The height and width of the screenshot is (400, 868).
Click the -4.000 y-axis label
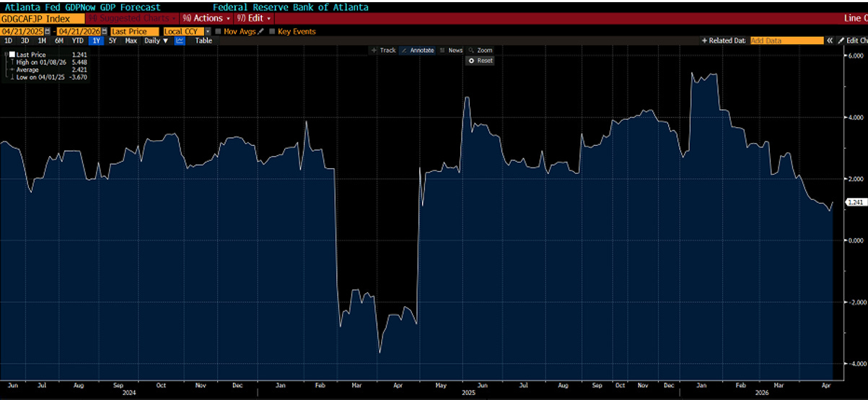(x=856, y=364)
